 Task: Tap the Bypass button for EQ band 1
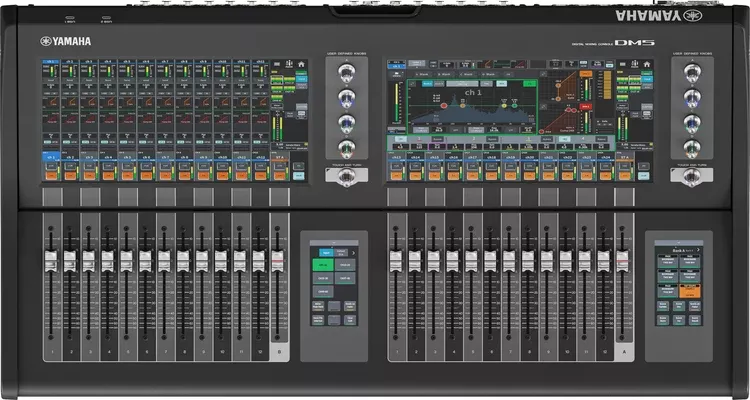(x=438, y=139)
